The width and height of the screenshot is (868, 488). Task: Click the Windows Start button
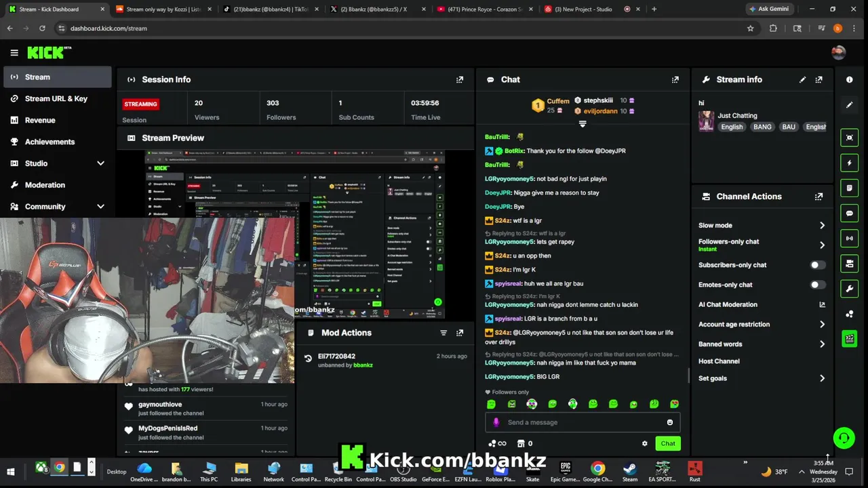11,472
